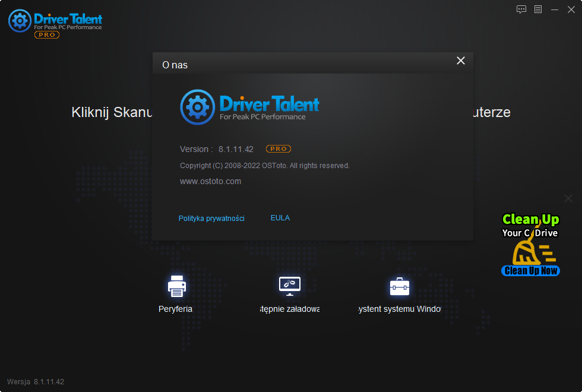Click the Driver Talent gear logo in dialog
The image size is (582, 392).
click(x=197, y=108)
